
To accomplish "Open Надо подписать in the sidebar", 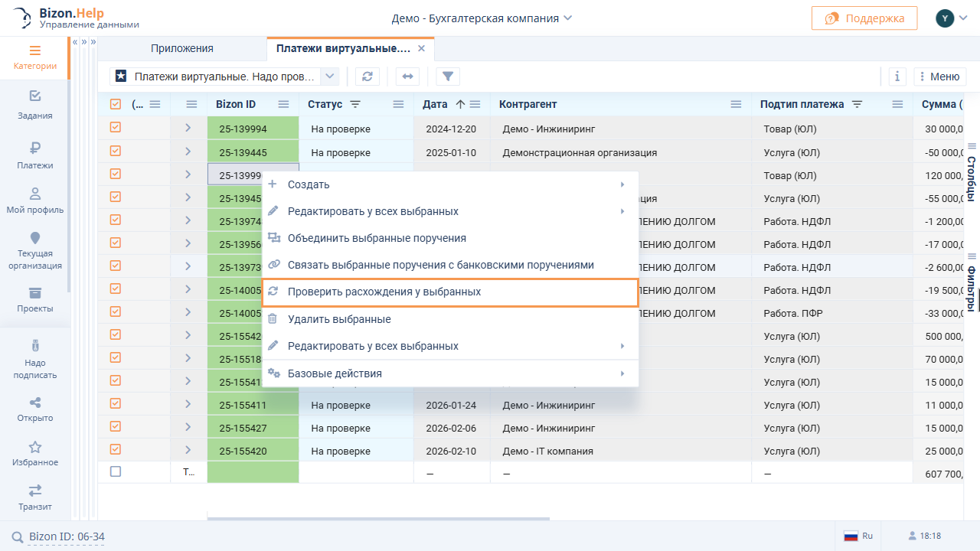I will coord(35,359).
